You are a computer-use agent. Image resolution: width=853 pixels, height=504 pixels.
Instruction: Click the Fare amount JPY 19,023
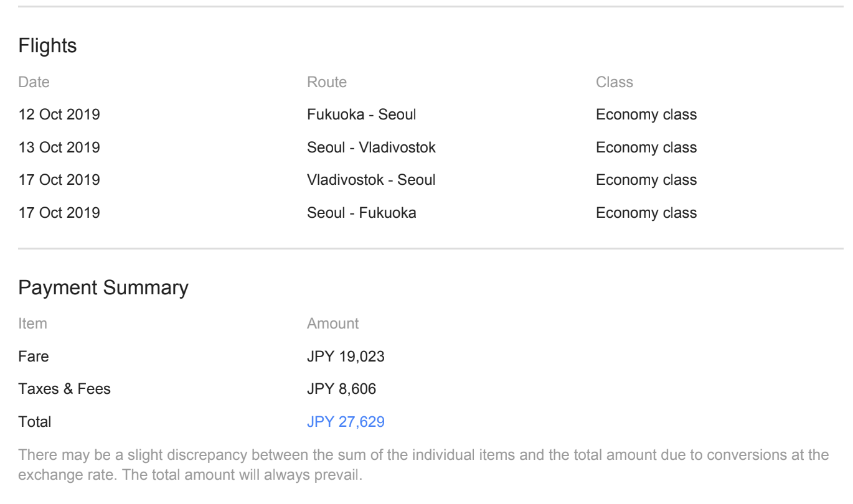click(x=346, y=357)
